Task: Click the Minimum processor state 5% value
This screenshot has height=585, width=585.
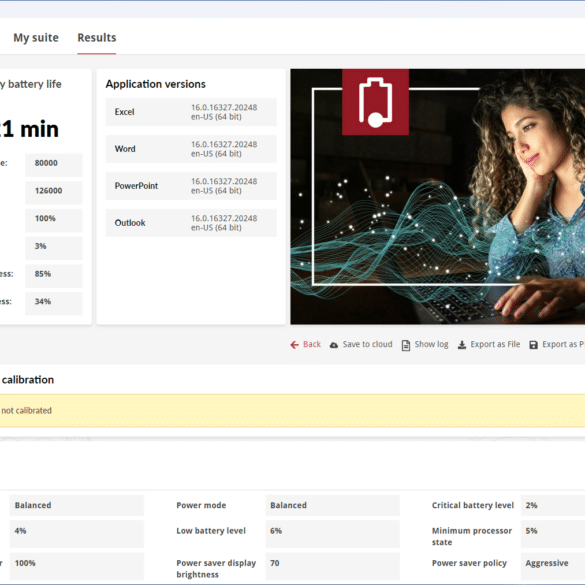Action: point(553,534)
